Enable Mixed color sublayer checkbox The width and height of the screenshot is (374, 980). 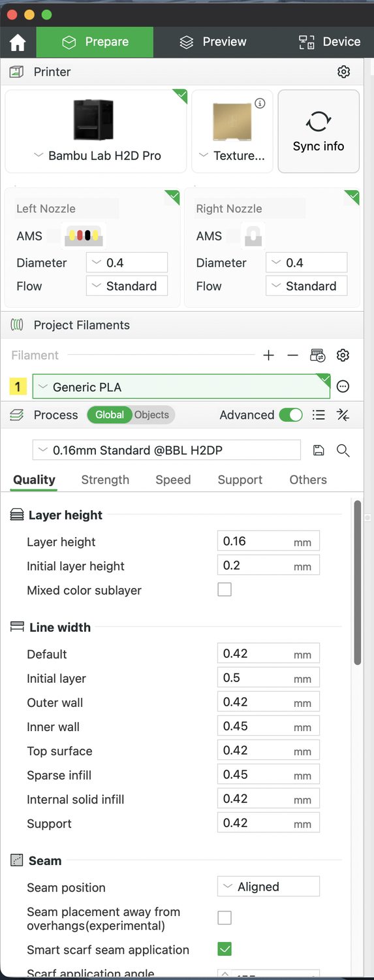(x=225, y=590)
